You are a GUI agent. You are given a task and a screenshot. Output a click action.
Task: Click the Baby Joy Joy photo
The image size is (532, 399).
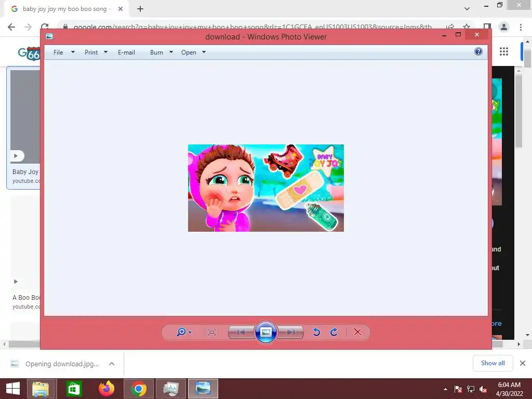(x=265, y=188)
